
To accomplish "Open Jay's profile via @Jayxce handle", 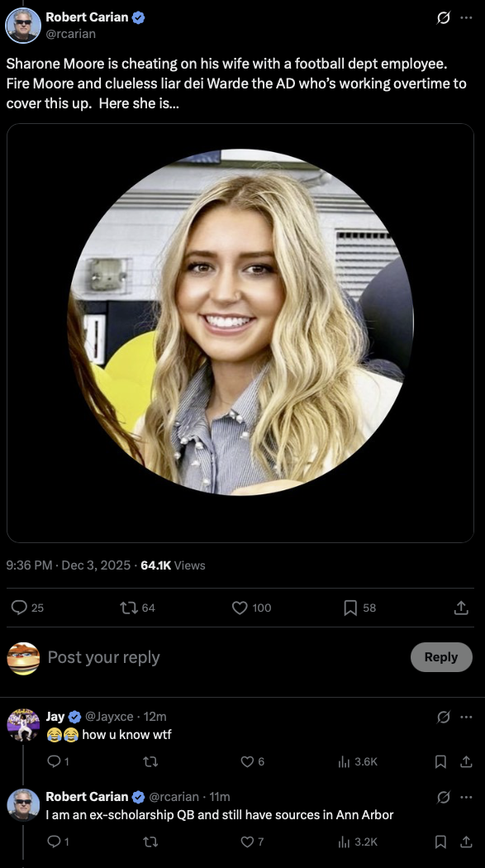I will (110, 717).
